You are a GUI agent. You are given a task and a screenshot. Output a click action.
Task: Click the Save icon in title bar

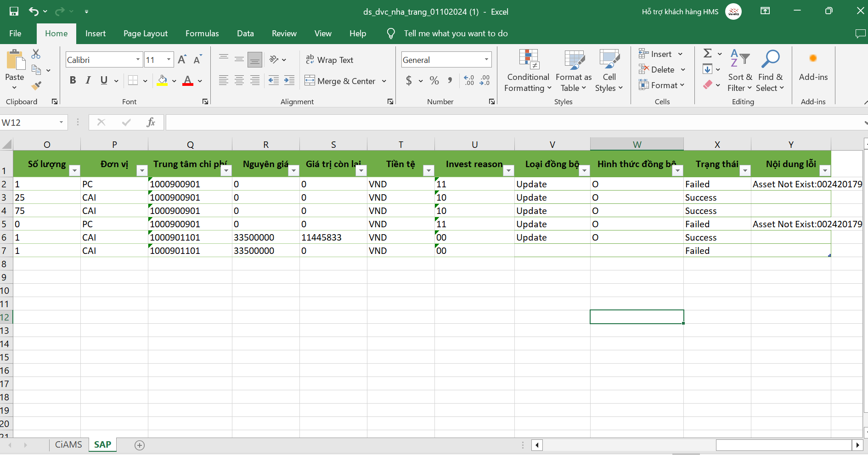[14, 11]
